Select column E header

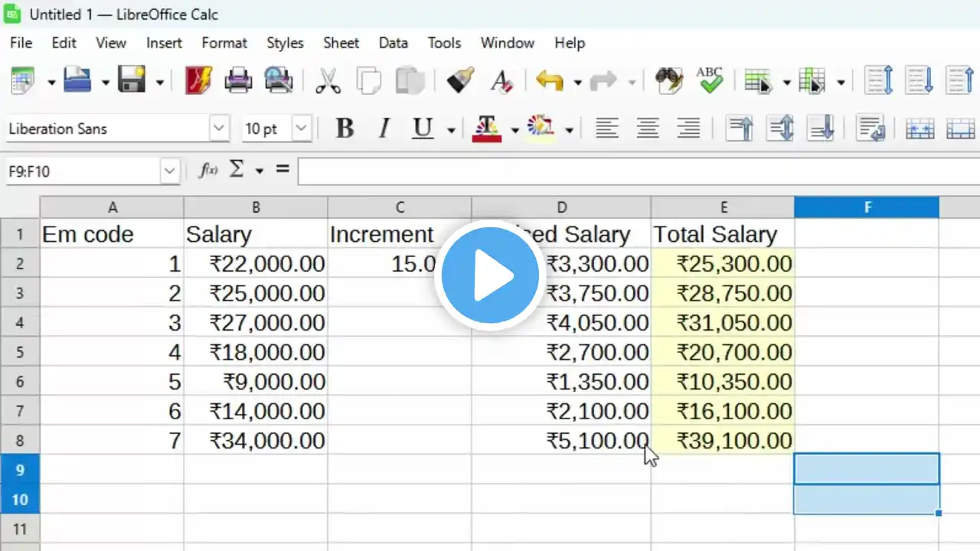723,207
